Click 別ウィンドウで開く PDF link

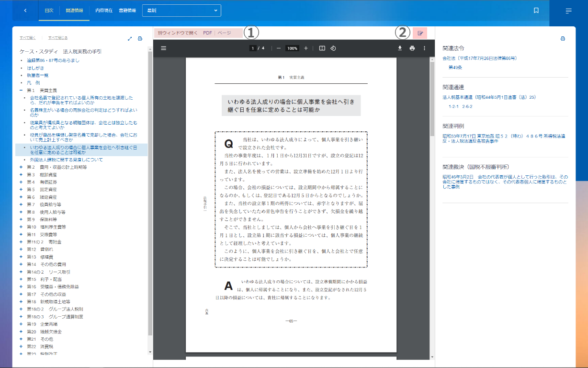click(185, 33)
